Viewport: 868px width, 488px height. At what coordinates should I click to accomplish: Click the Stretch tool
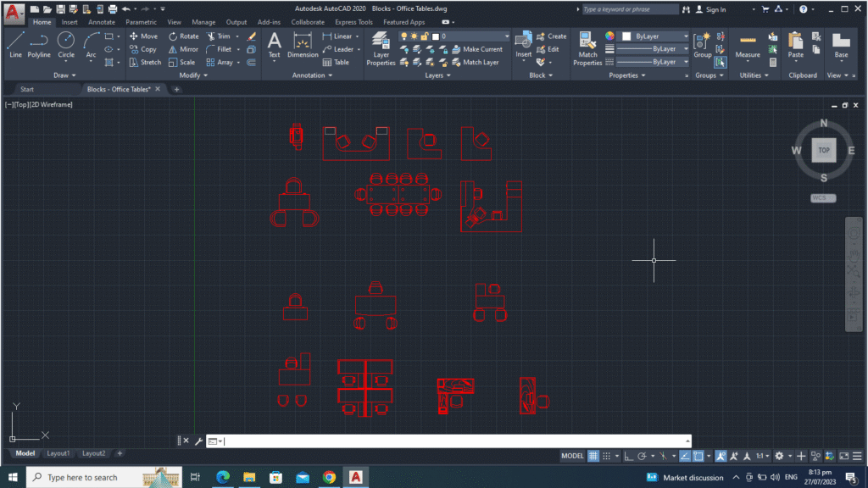point(145,63)
